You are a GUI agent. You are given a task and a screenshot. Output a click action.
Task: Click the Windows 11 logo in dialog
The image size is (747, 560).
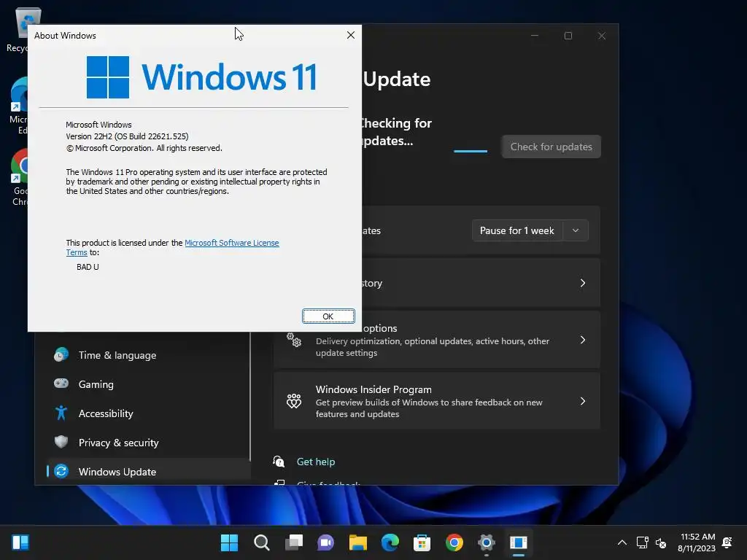tap(201, 77)
